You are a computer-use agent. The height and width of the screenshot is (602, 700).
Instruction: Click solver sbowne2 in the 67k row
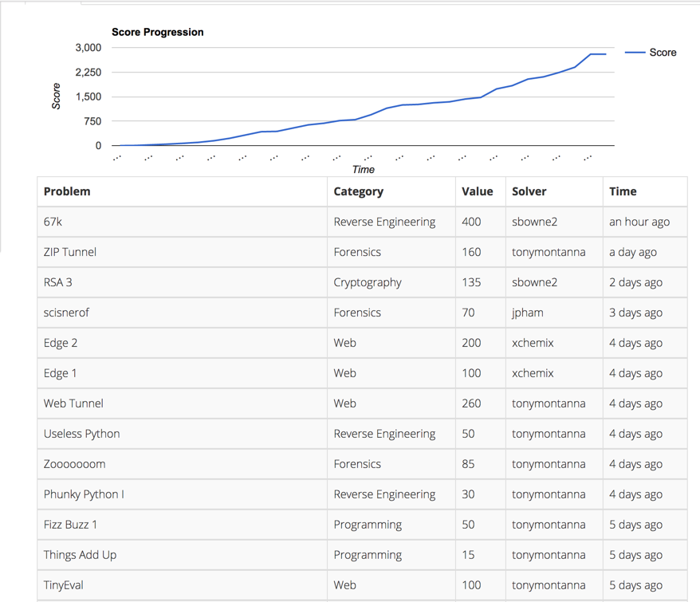click(534, 222)
